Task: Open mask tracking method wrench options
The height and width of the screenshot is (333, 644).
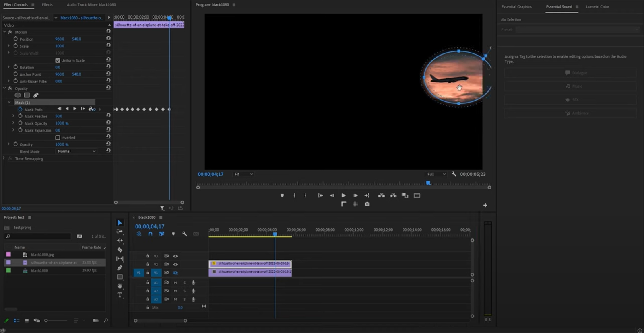Action: (92, 109)
